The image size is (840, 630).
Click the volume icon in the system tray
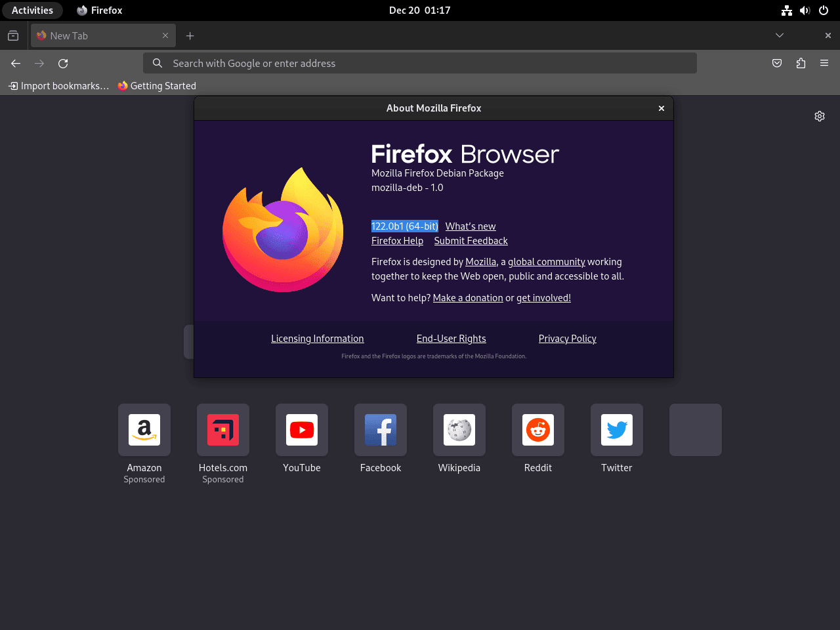[805, 10]
